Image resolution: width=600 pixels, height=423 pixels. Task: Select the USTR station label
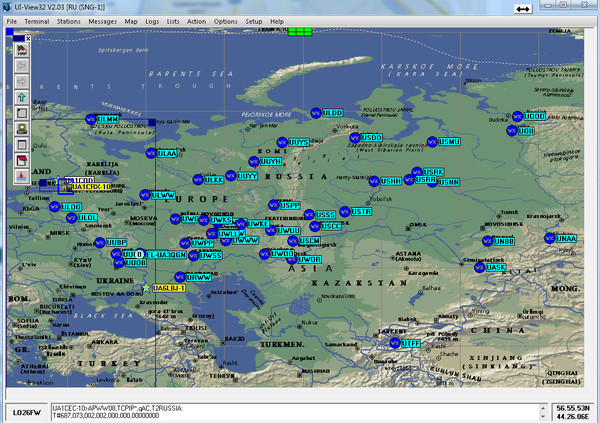(361, 211)
